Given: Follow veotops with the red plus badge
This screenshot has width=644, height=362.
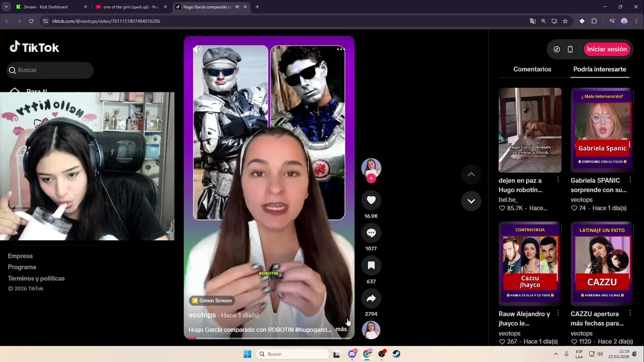Looking at the screenshot, I should pyautogui.click(x=371, y=178).
